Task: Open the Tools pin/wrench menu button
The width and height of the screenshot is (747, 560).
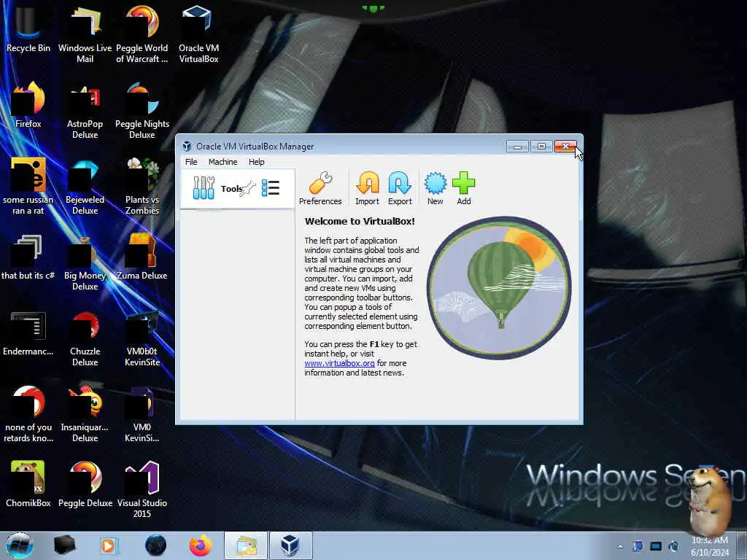Action: pyautogui.click(x=248, y=189)
